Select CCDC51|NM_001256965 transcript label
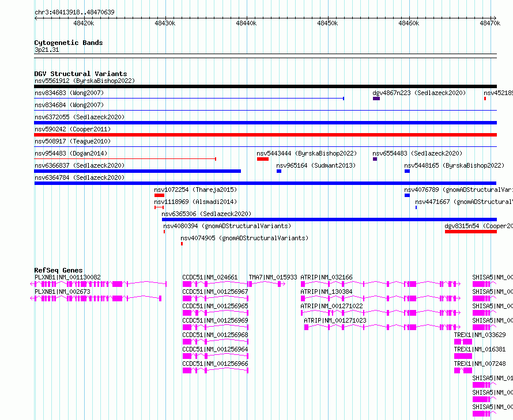 (215, 306)
